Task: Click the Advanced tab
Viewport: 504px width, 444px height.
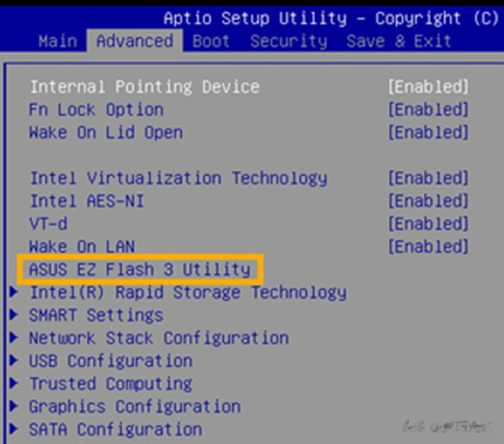Action: [x=134, y=41]
